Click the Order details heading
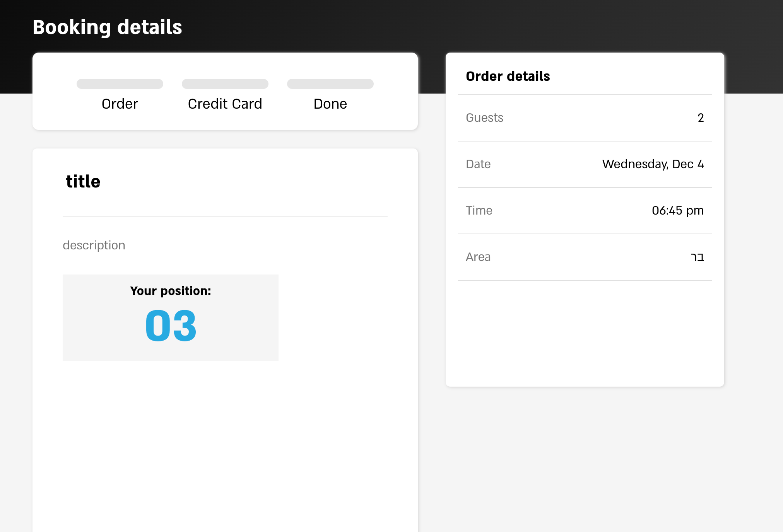Viewport: 783px width, 532px height. pyautogui.click(x=508, y=76)
